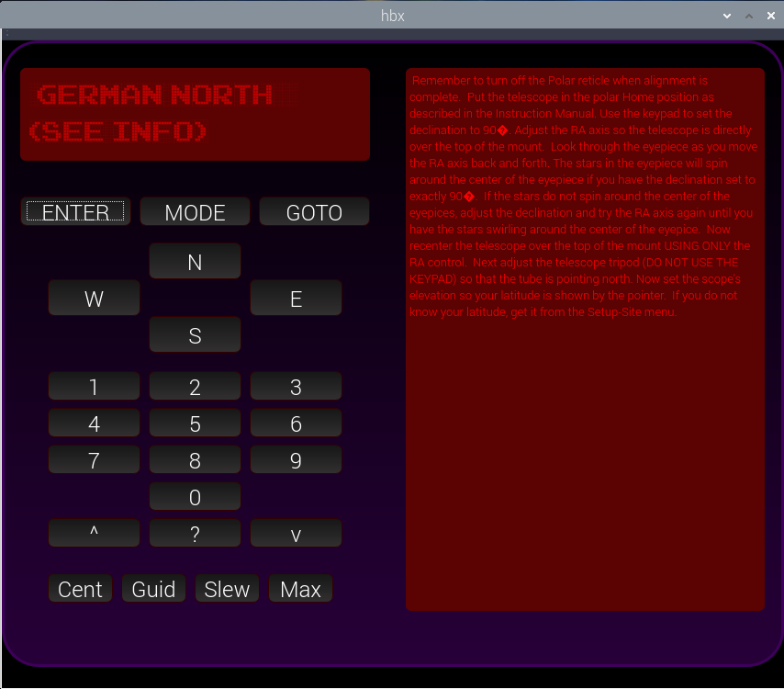
Task: Tap keypad digit 5
Action: [195, 424]
